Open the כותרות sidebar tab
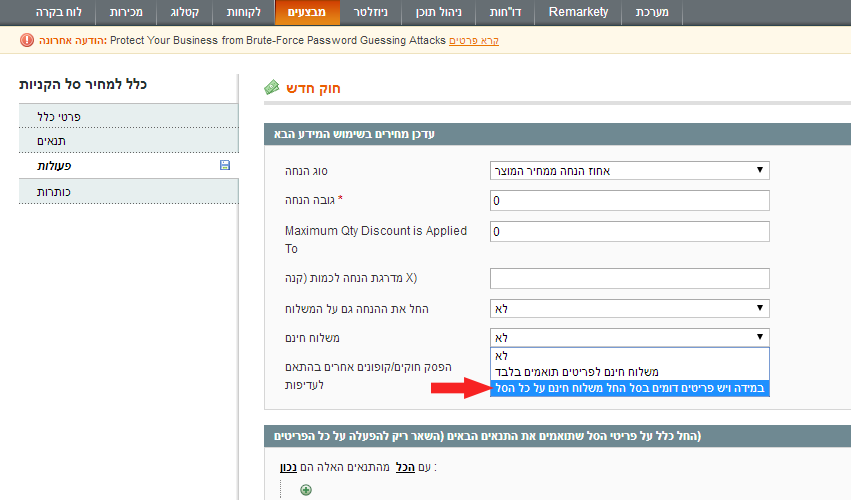Image resolution: width=851 pixels, height=500 pixels. tap(128, 191)
